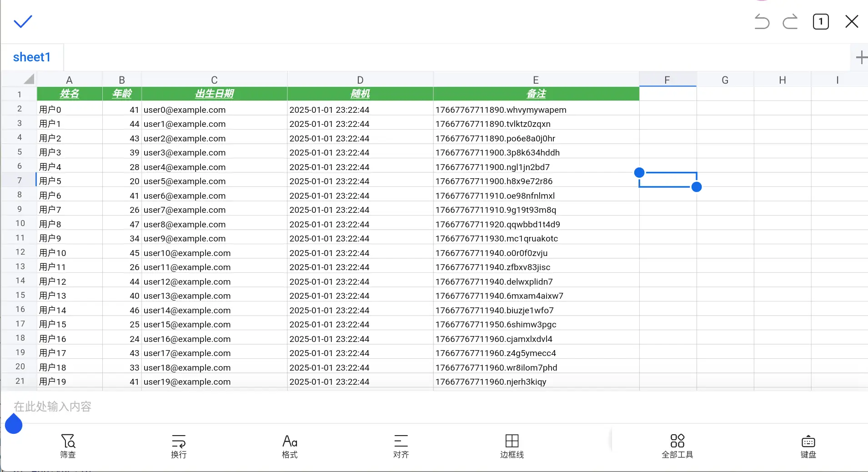The image size is (868, 472).
Task: Undo the last action
Action: (762, 21)
